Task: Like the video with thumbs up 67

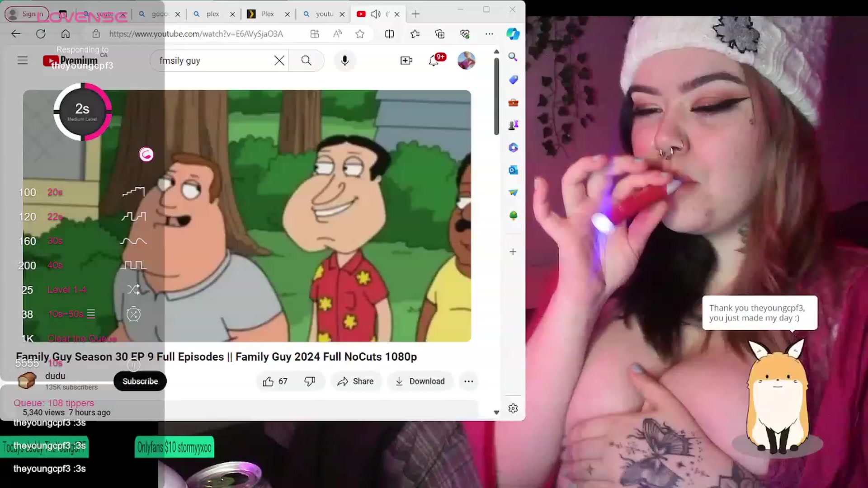Action: [275, 381]
